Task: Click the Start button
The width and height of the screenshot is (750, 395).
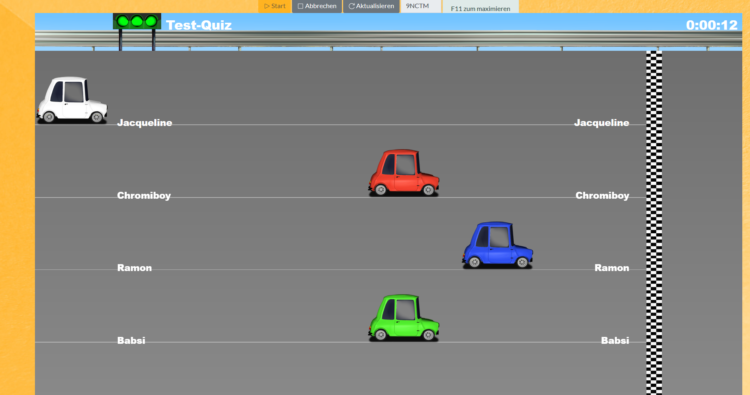Action: (275, 6)
